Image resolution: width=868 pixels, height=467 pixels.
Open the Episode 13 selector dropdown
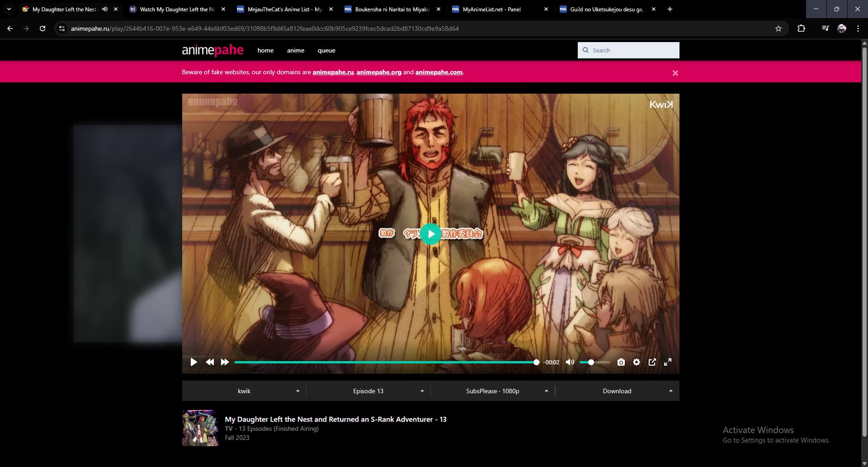tap(368, 391)
